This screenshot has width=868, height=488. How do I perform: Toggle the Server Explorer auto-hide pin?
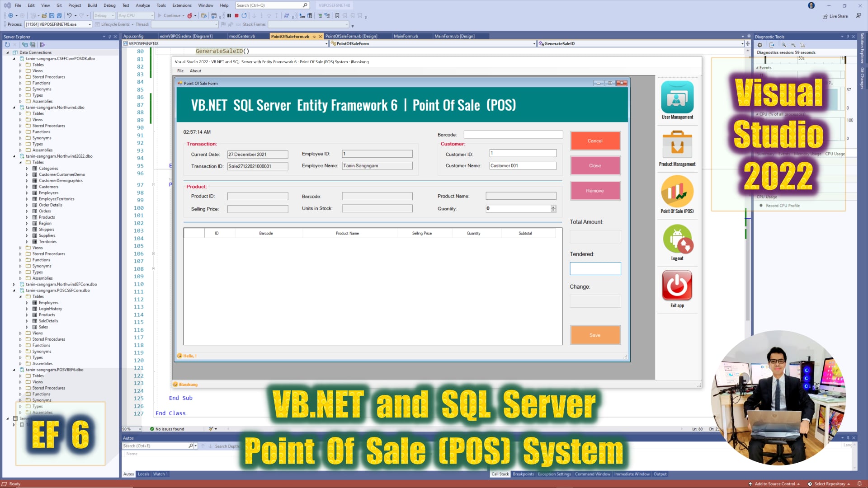click(109, 37)
